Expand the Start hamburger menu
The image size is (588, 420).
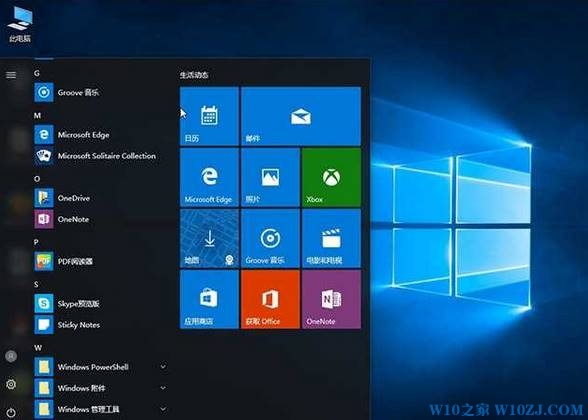tap(11, 75)
